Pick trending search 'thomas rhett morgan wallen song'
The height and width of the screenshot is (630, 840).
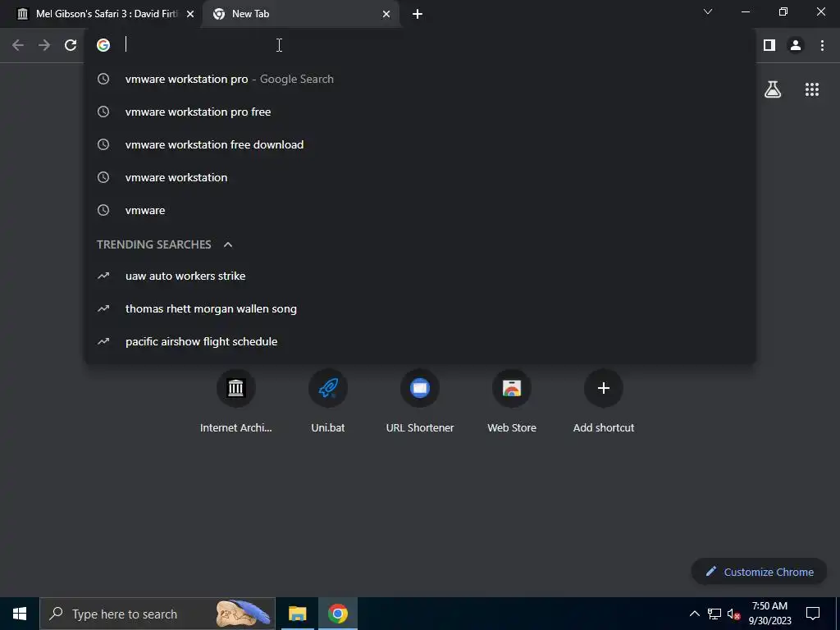pos(420,308)
